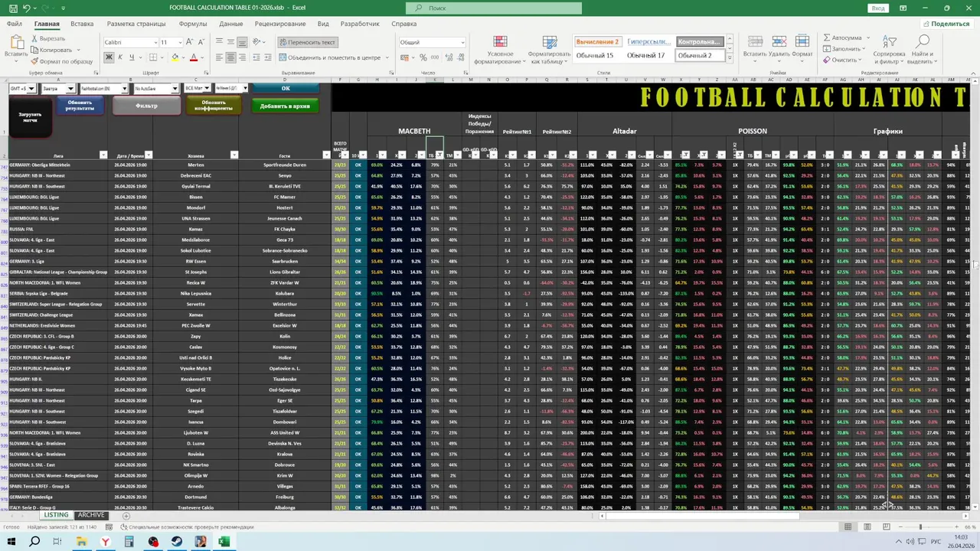Click Merge and Center (Объединить и поместить в центре)

point(329,57)
